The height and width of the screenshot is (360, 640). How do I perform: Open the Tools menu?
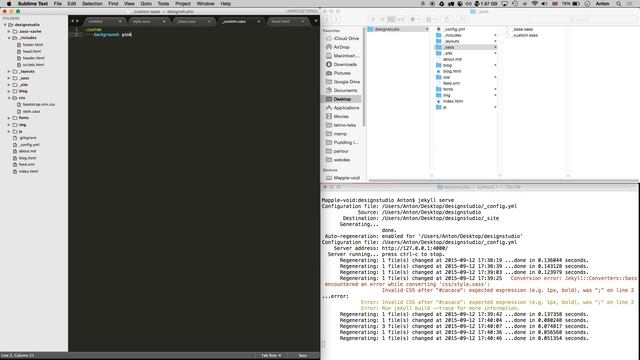tap(163, 4)
